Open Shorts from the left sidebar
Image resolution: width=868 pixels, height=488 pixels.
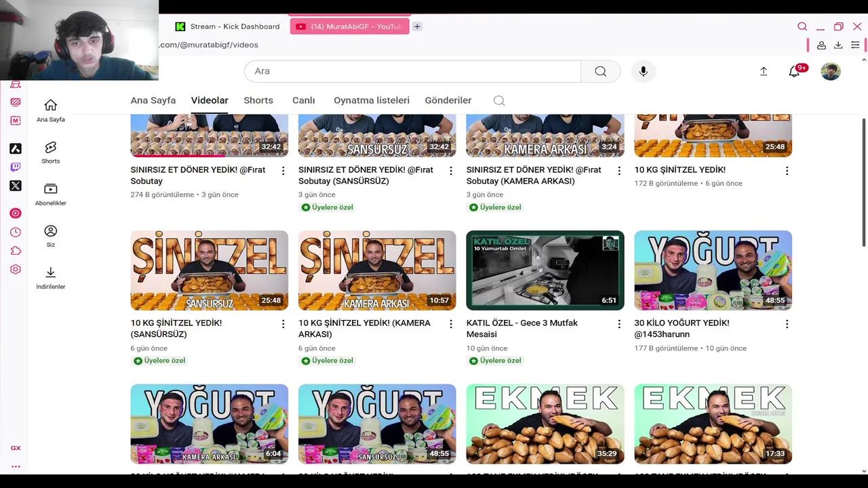coord(51,152)
